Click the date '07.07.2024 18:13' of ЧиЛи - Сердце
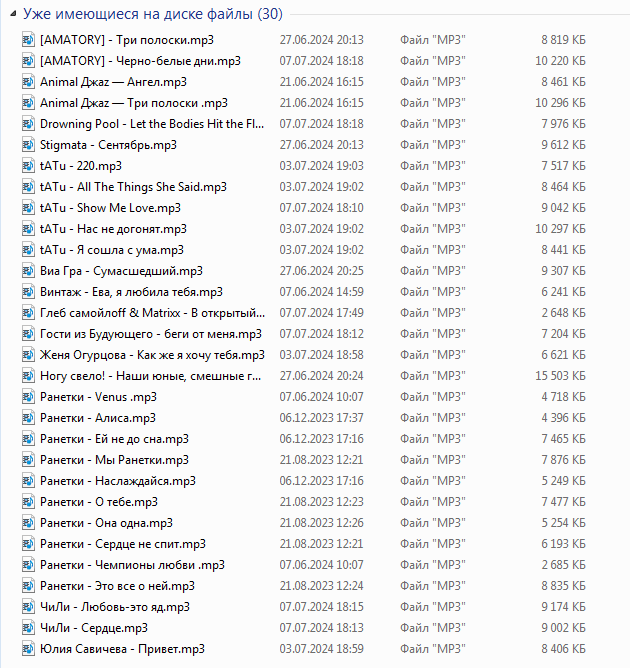 click(x=322, y=628)
